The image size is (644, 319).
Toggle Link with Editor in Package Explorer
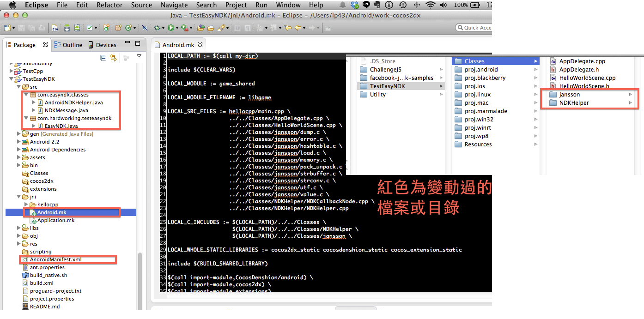click(x=113, y=58)
